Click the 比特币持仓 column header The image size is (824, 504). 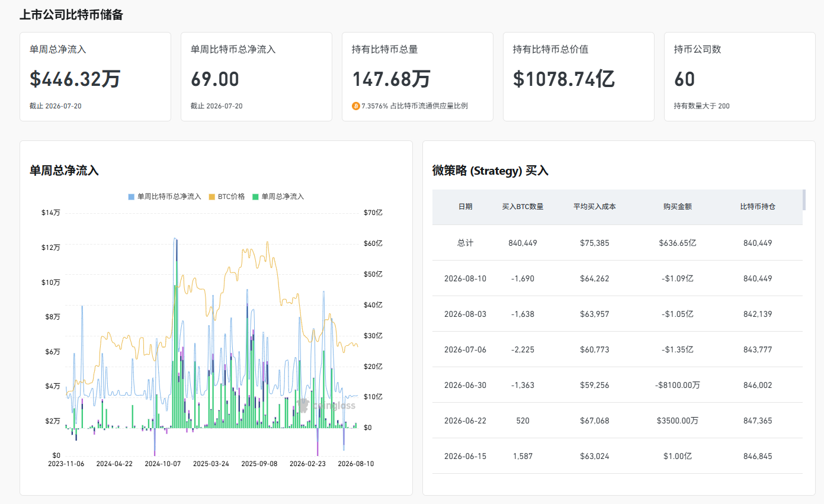tap(758, 207)
